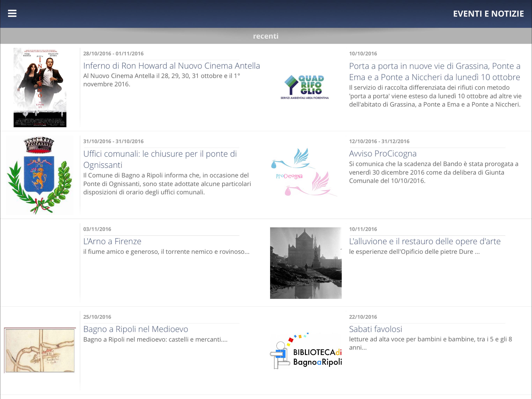Click description 'Si comunica che la scadenza del Bando'
Screen dimensions: 532x399
(434, 172)
